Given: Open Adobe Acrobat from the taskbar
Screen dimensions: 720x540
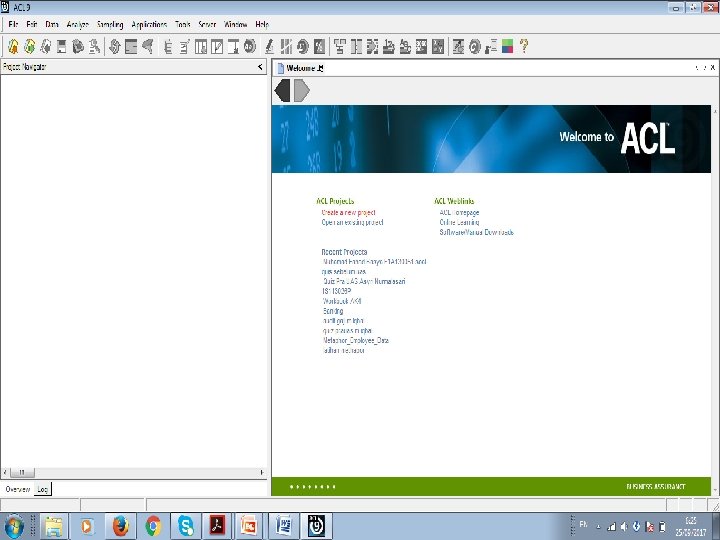Looking at the screenshot, I should click(217, 526).
